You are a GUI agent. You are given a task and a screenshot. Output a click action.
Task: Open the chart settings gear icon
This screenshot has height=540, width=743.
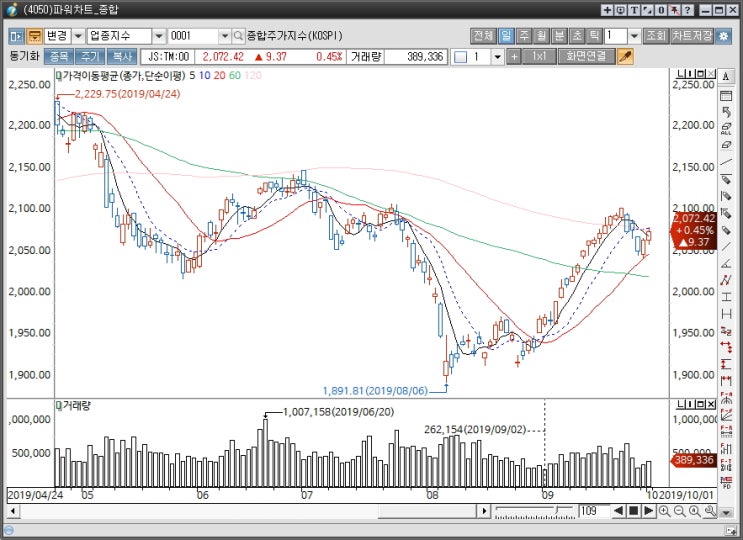(x=723, y=36)
